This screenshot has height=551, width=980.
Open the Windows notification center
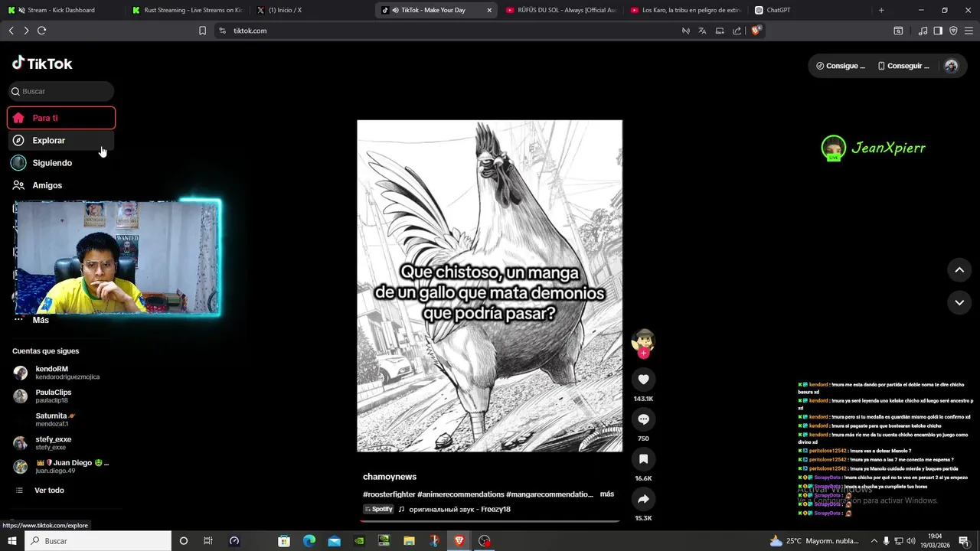coord(965,540)
